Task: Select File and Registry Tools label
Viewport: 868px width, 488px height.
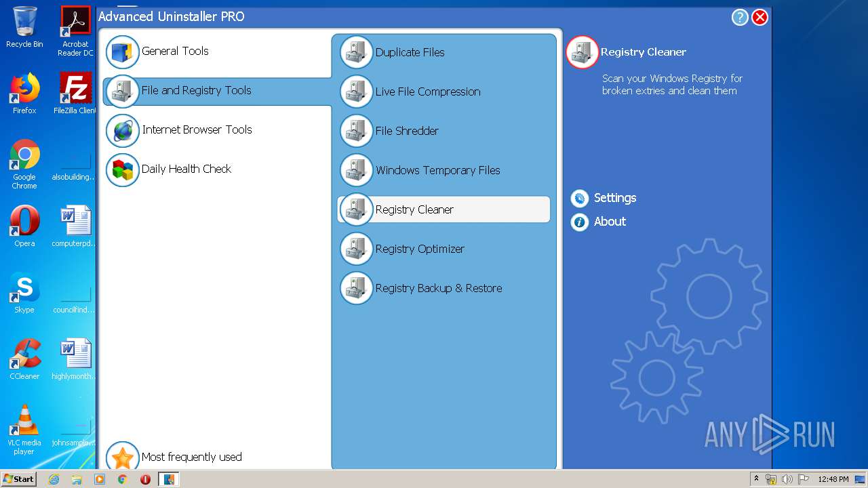Action: pyautogui.click(x=197, y=90)
